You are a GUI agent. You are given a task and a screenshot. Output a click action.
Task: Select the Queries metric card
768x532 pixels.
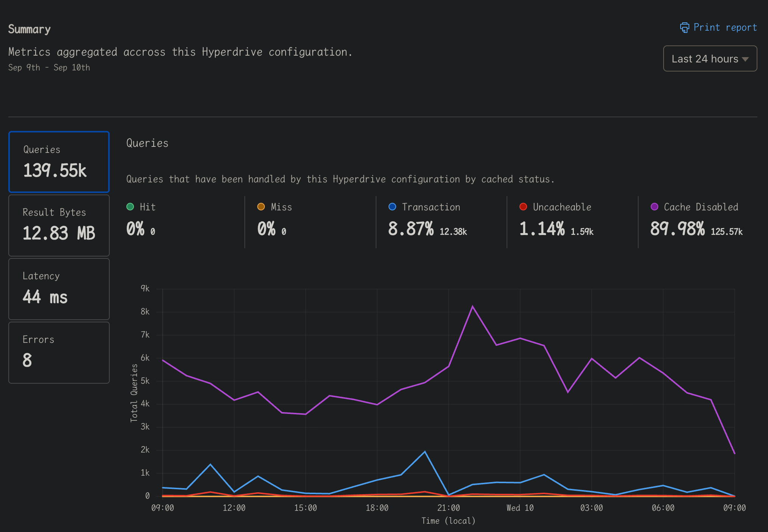coord(59,162)
